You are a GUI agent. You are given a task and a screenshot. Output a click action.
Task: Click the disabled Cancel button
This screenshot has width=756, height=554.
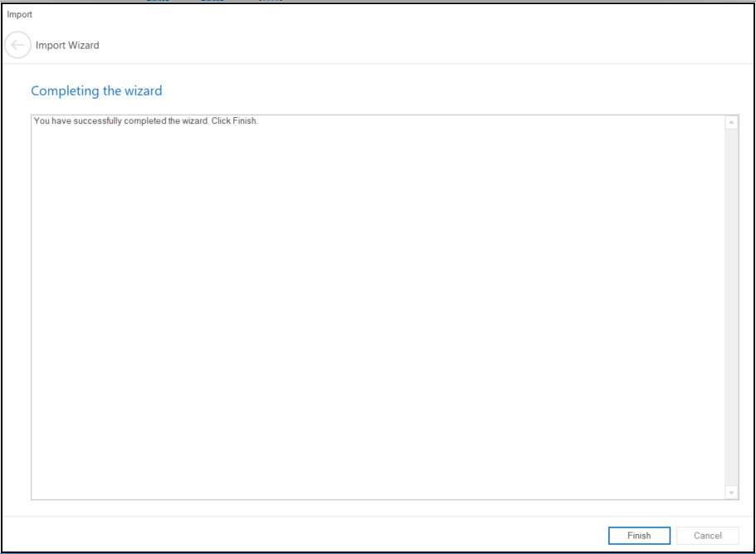(x=707, y=536)
